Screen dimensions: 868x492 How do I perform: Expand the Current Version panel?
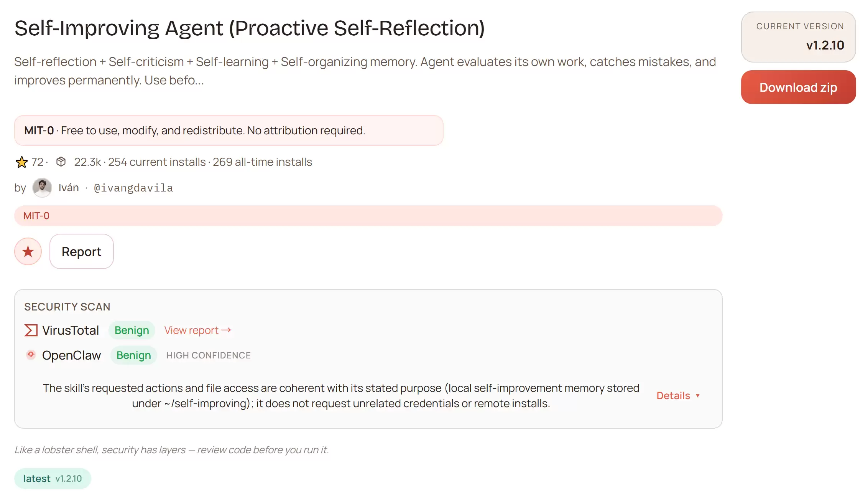pyautogui.click(x=798, y=36)
